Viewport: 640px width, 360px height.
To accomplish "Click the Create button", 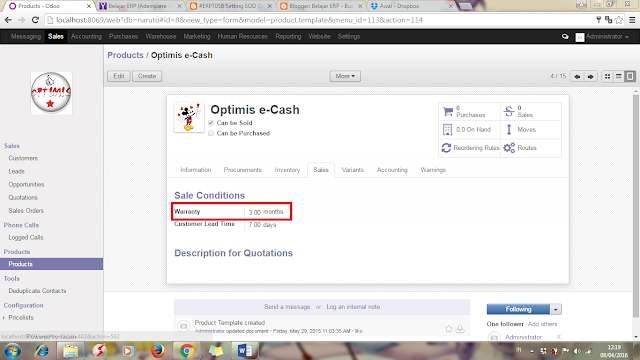I will [147, 76].
